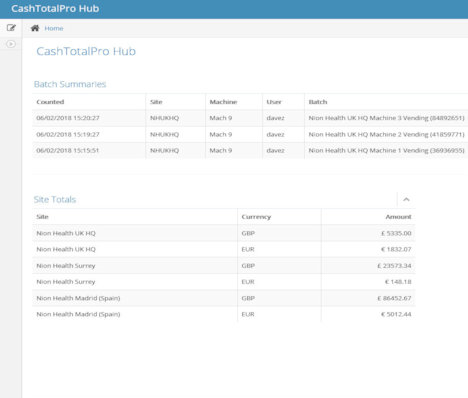468x398 pixels.
Task: Select the Amount column header
Action: [x=398, y=217]
